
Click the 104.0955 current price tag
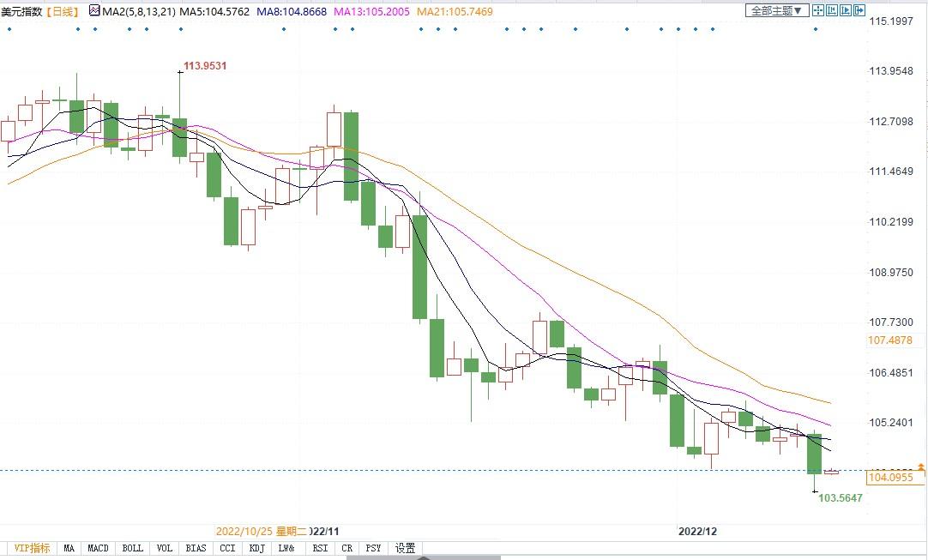[x=890, y=477]
